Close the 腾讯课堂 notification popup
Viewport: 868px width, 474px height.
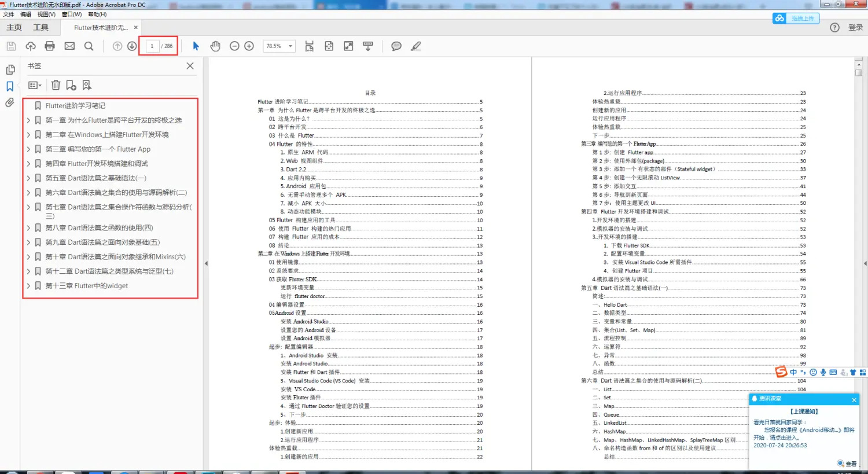(x=854, y=400)
